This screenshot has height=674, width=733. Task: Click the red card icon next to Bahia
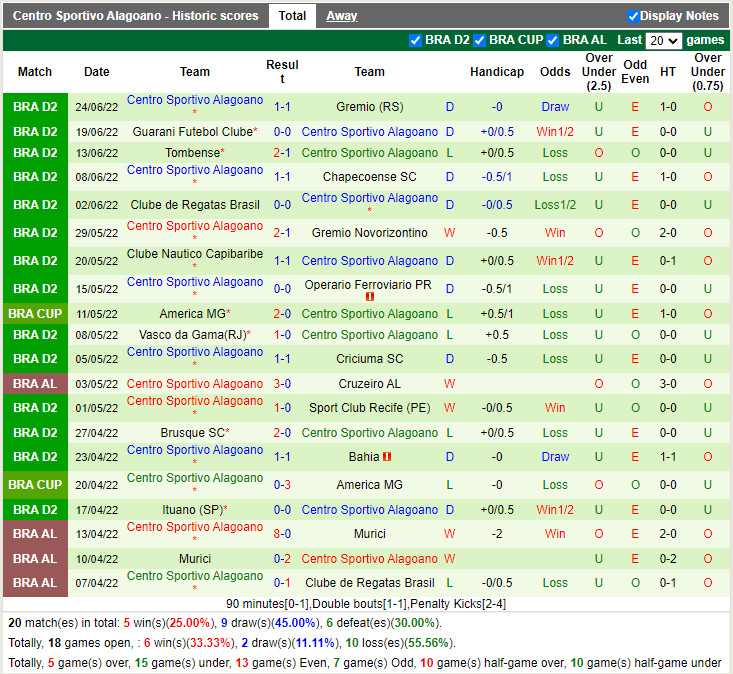[387, 457]
